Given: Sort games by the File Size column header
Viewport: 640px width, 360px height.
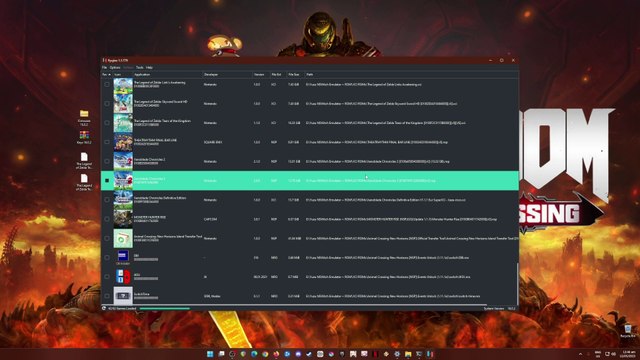Looking at the screenshot, I should point(295,75).
